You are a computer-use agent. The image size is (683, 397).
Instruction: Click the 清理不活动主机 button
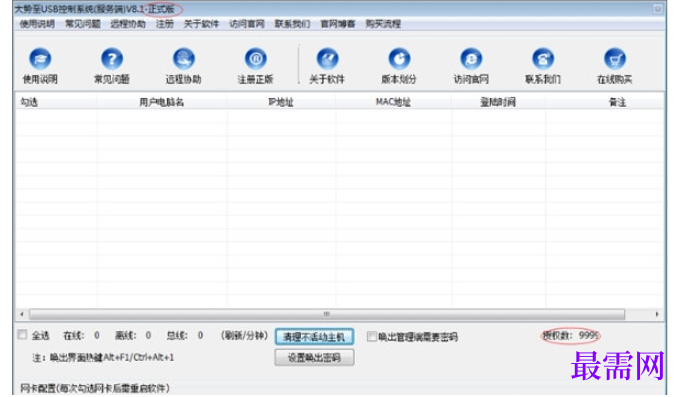click(x=314, y=337)
